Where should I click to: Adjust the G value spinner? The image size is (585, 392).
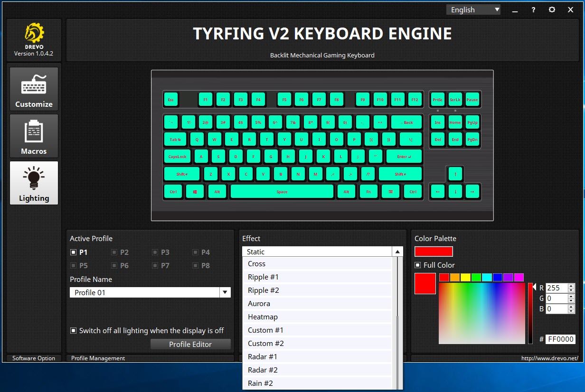click(x=571, y=299)
